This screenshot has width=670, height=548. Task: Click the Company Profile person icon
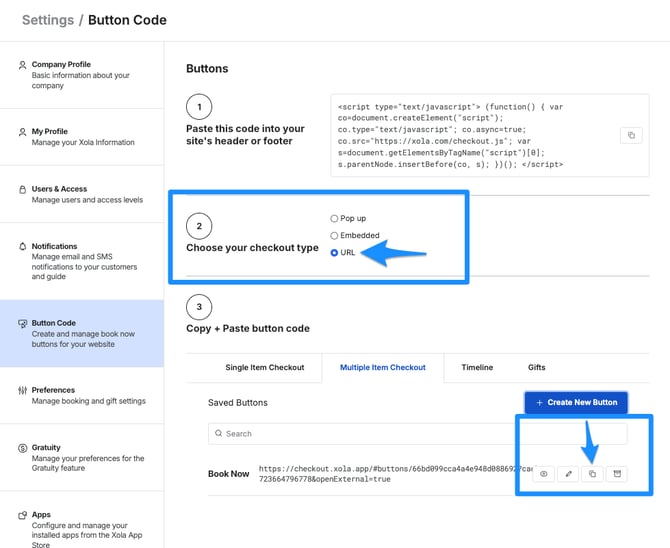click(x=22, y=65)
